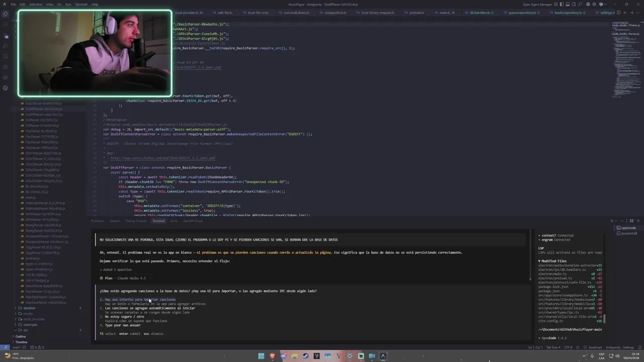Select option 'Las canciones se agregan automáticamente'

click(x=149, y=308)
